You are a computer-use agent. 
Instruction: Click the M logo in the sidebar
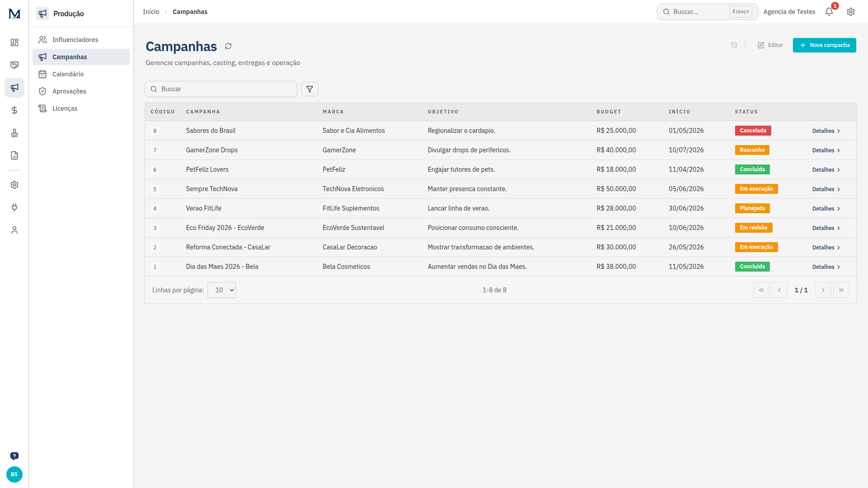14,14
